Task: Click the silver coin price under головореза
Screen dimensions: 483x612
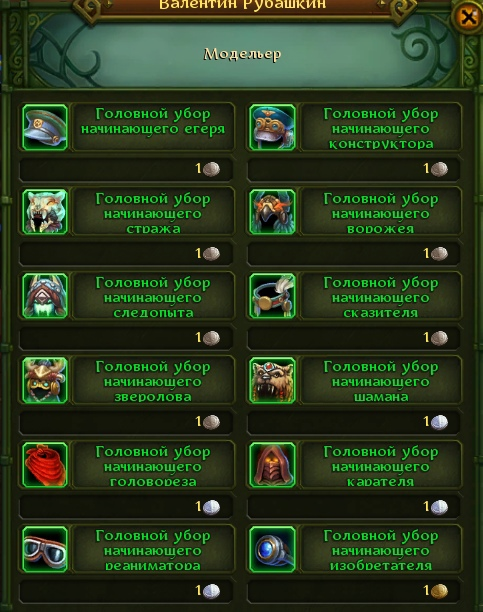Action: (x=207, y=507)
